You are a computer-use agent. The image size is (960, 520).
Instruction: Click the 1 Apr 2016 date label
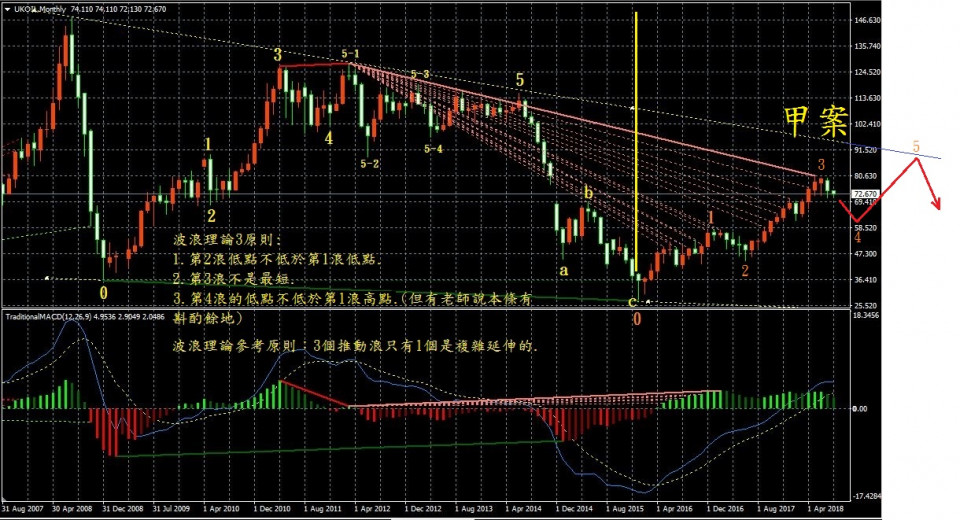675,509
